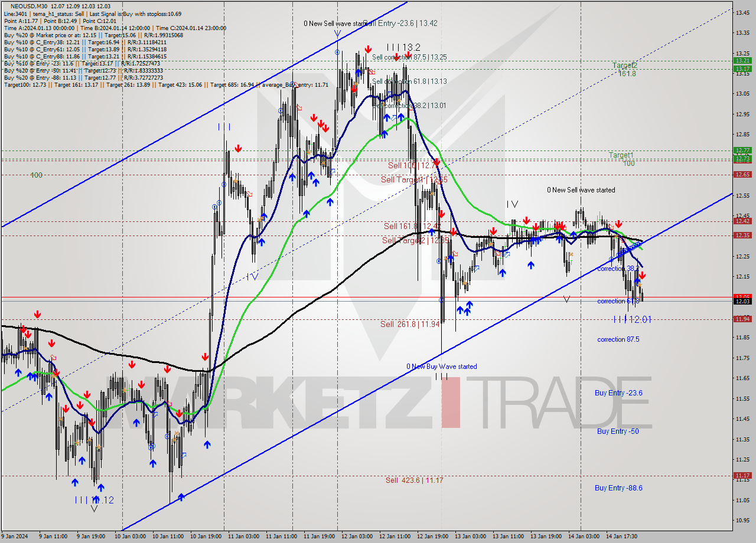Select the green Target2 label

click(x=624, y=65)
